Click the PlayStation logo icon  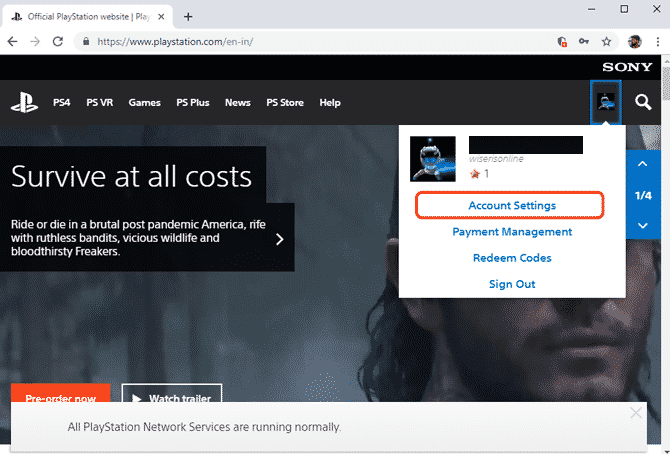tap(24, 103)
